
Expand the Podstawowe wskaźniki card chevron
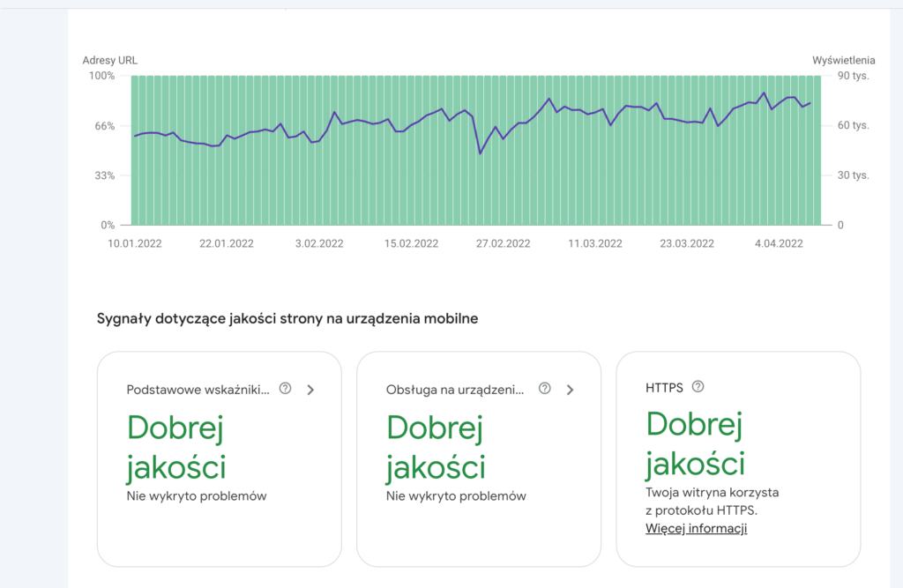(310, 390)
